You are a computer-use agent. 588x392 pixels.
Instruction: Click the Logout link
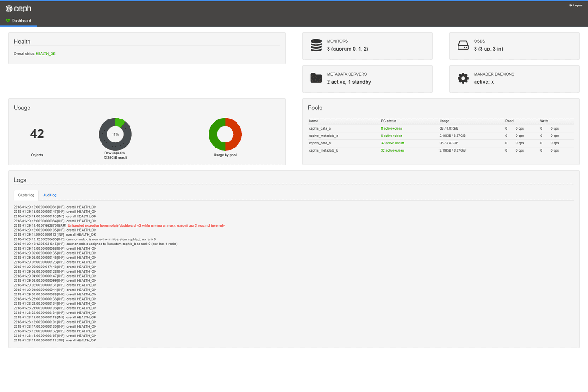point(577,6)
